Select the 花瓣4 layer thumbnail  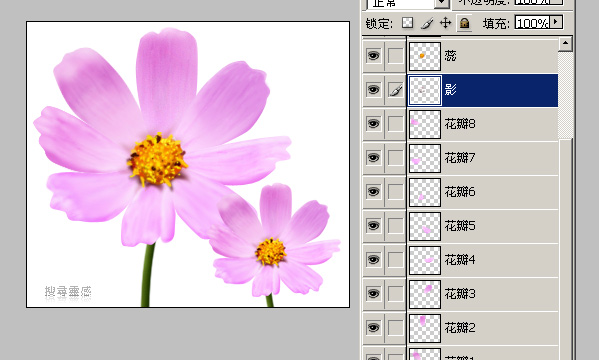click(425, 260)
